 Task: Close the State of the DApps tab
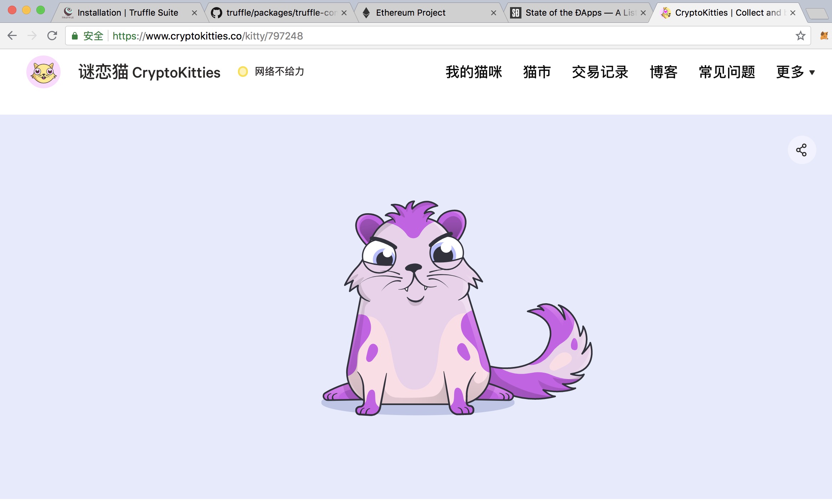point(643,13)
